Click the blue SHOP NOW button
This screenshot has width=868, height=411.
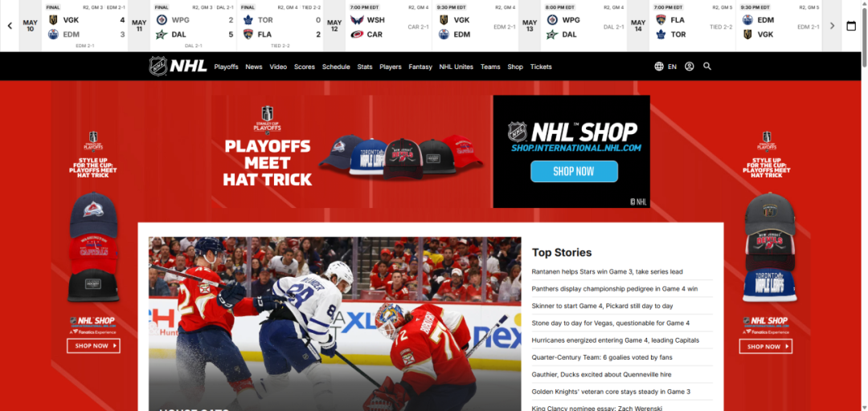574,172
